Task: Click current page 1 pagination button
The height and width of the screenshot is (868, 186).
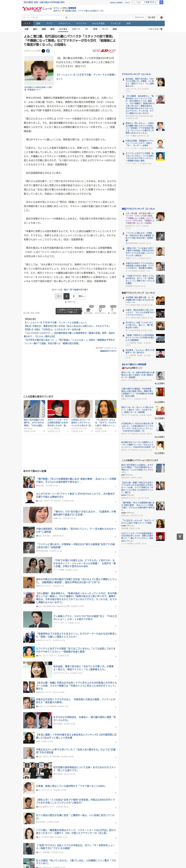Action: click(66, 296)
